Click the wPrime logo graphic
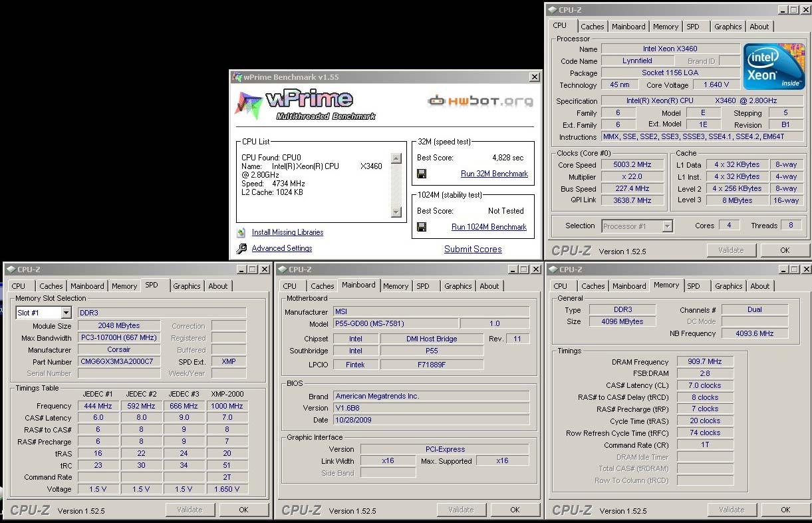Viewport: 812px width, 523px height. coord(305,105)
